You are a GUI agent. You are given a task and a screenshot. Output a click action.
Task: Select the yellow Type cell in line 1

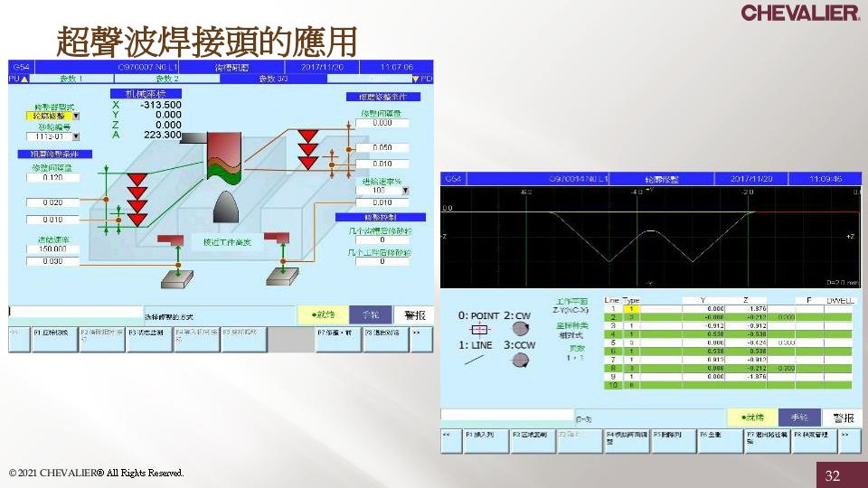tap(633, 308)
